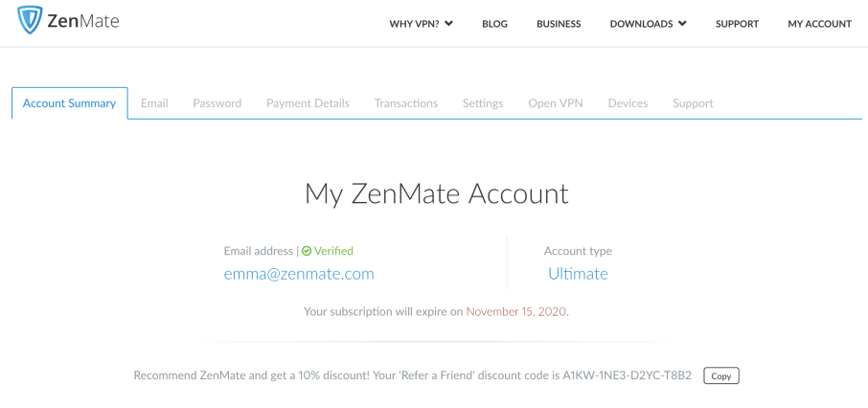Viewport: 868px width, 408px height.
Task: Open the Settings tab
Action: pyautogui.click(x=483, y=103)
